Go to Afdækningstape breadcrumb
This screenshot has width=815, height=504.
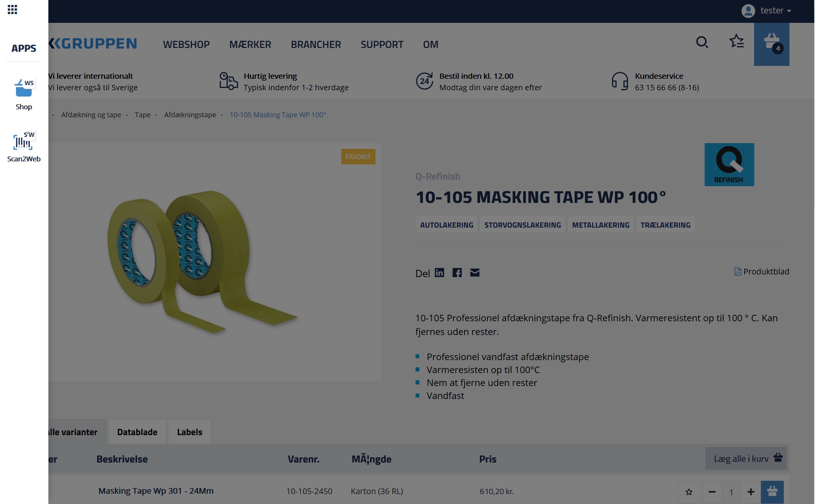190,115
